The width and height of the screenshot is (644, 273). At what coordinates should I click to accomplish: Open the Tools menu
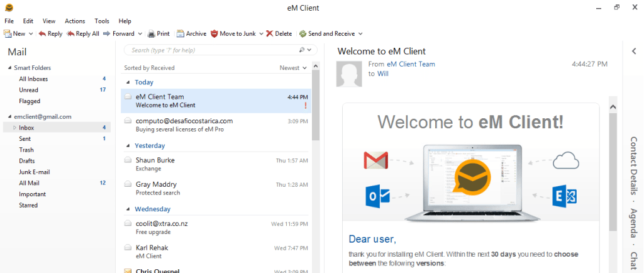pyautogui.click(x=102, y=21)
